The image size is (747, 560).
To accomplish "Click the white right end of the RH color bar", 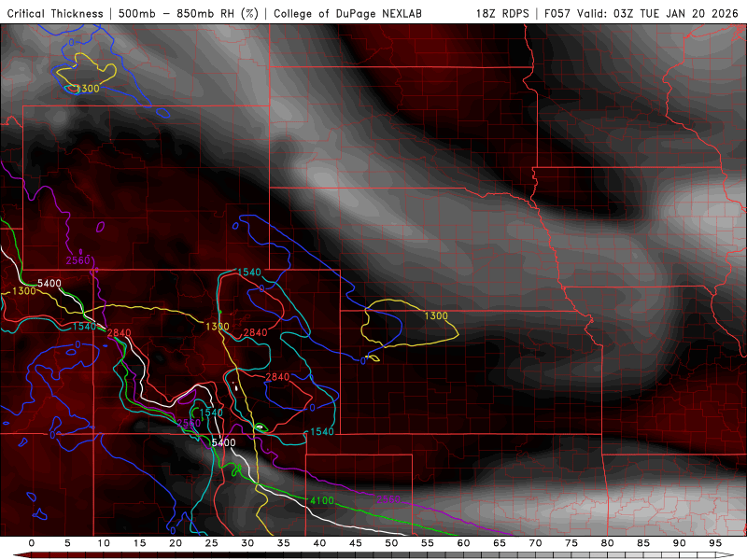I will (x=726, y=555).
